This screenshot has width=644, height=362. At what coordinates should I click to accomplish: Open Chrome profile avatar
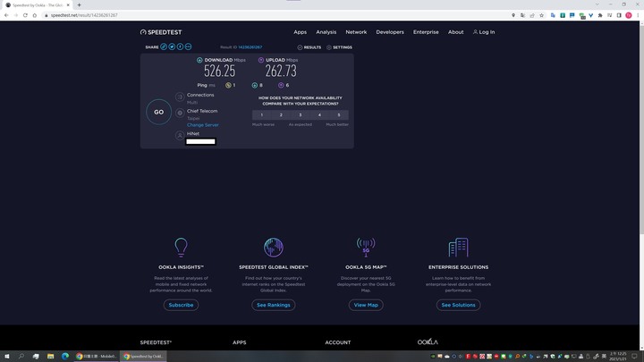[x=629, y=15]
